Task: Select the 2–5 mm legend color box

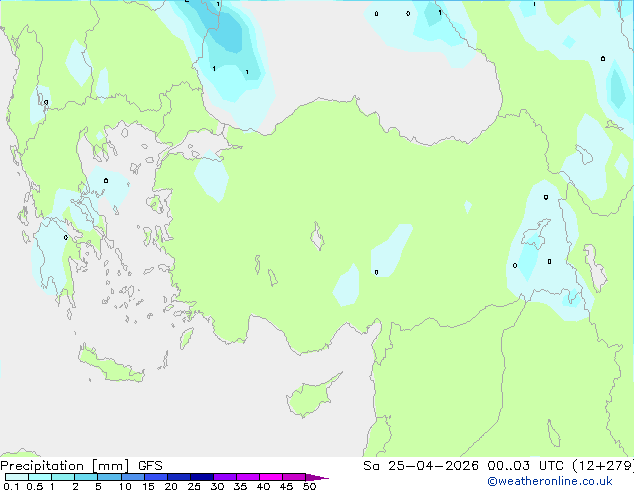Action: point(86,477)
